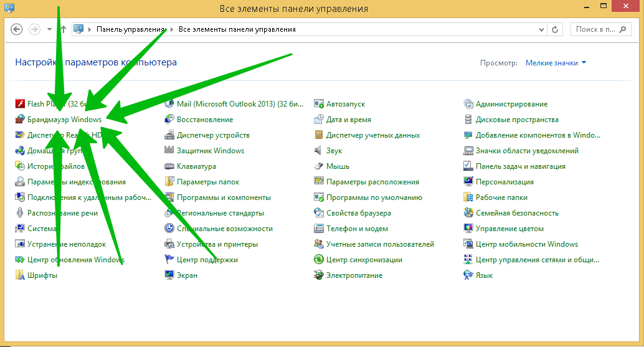Open Панель задач и навигация link

pyautogui.click(x=521, y=166)
